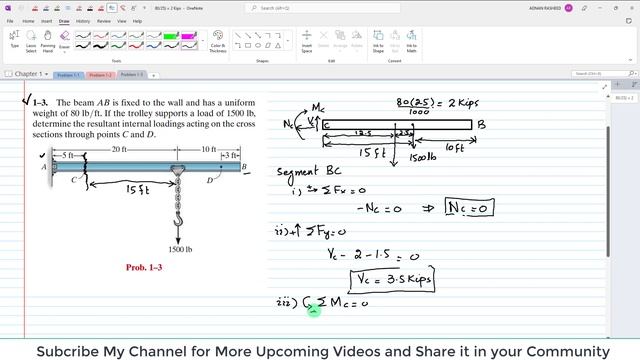Convert with Ink to Shape

378,41
